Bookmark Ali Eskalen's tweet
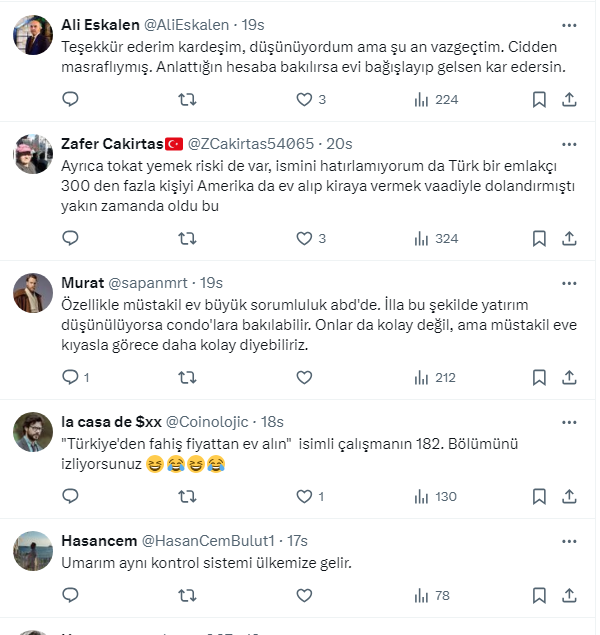Viewport: 600px width, 635px height. (x=538, y=99)
